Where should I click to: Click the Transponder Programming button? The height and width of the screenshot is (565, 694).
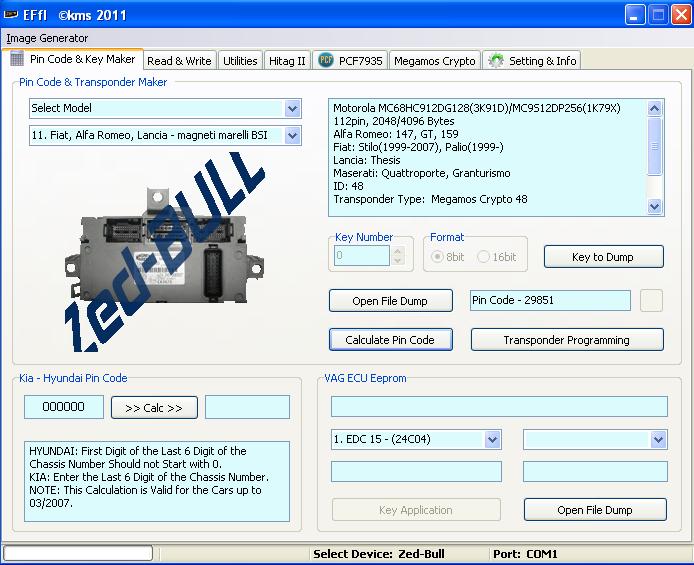pyautogui.click(x=567, y=340)
